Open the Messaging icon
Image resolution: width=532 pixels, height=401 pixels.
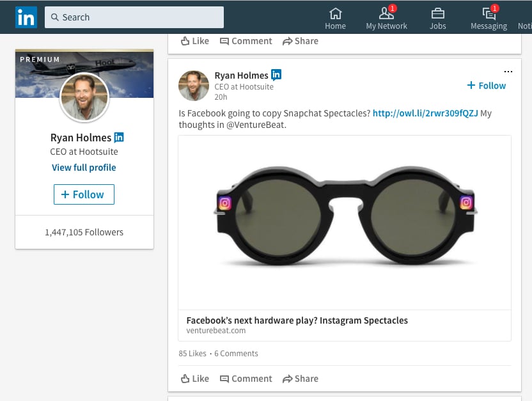[489, 13]
